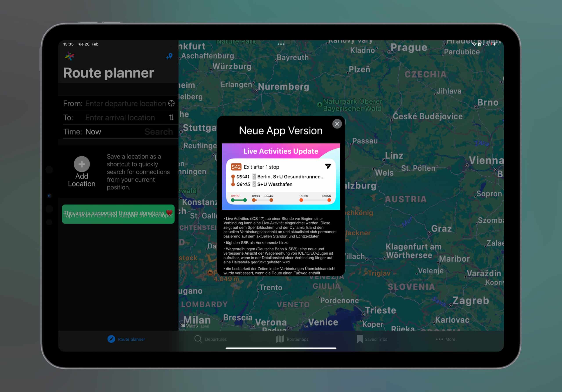Use current location crosshair icon
The width and height of the screenshot is (562, 392).
pyautogui.click(x=171, y=104)
